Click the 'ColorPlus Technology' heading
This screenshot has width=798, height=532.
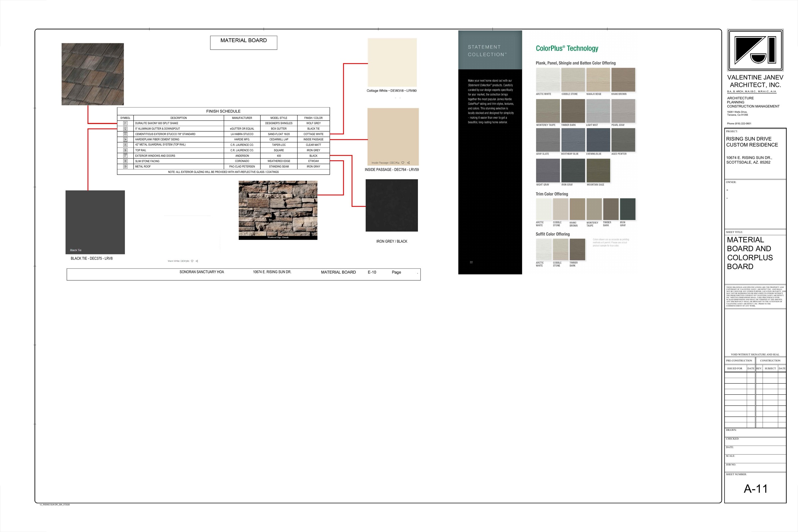567,49
